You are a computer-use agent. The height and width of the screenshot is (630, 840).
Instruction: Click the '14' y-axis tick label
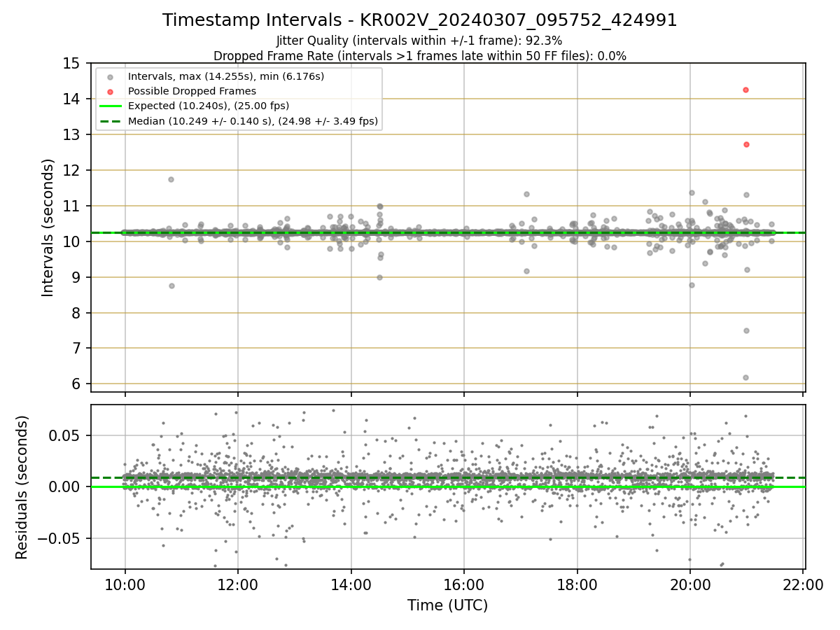73,99
